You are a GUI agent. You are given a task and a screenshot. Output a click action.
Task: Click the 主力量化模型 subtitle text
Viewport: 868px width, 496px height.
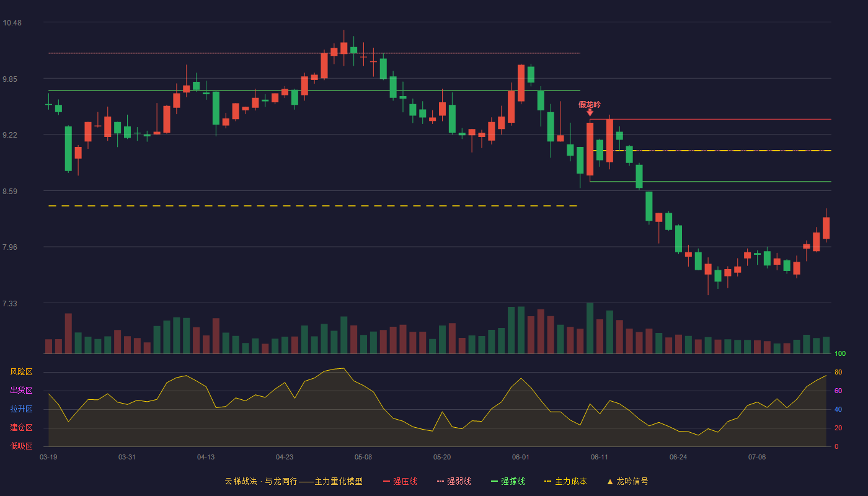(x=339, y=481)
